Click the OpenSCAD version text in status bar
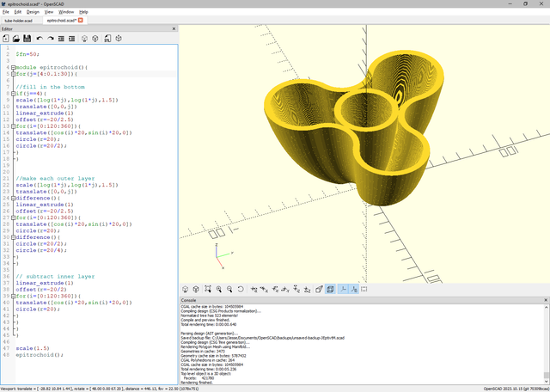 (516, 389)
